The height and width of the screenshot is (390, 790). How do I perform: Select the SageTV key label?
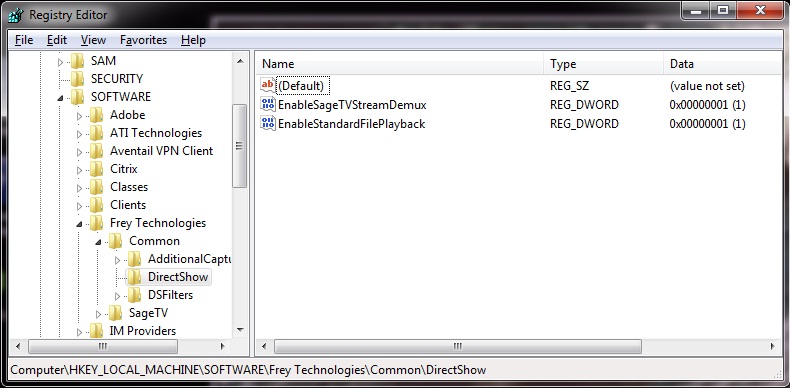click(x=148, y=313)
